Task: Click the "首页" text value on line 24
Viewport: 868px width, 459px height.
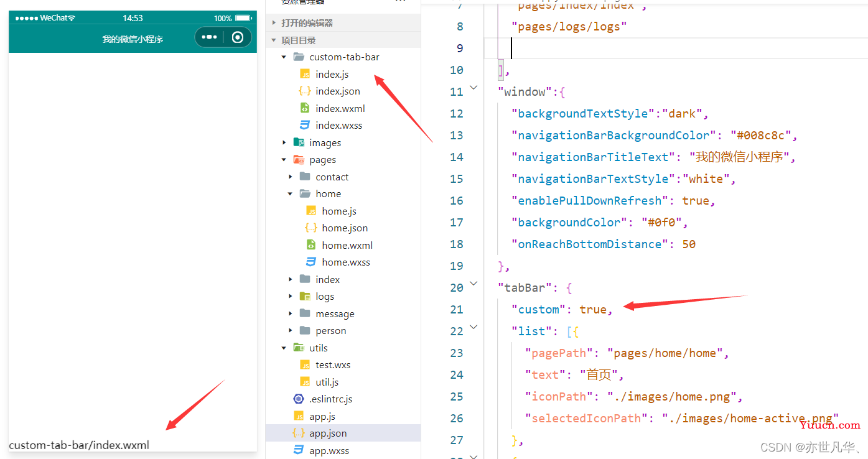Action: pyautogui.click(x=599, y=374)
